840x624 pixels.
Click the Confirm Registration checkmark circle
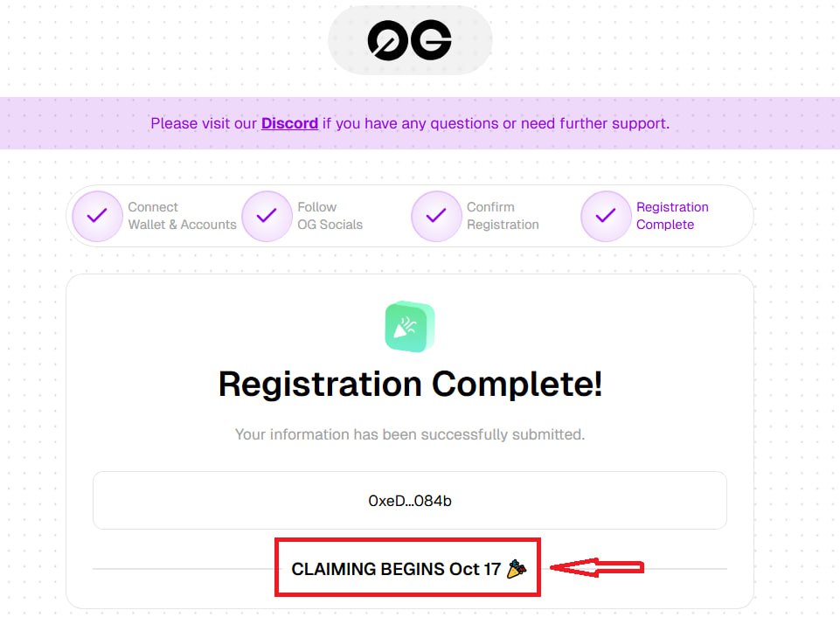click(x=436, y=216)
